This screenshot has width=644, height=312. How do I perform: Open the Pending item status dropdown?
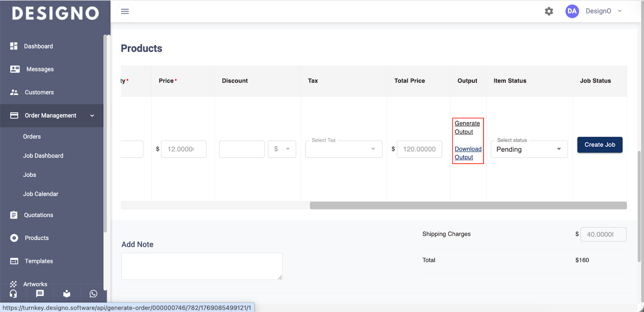pos(529,149)
